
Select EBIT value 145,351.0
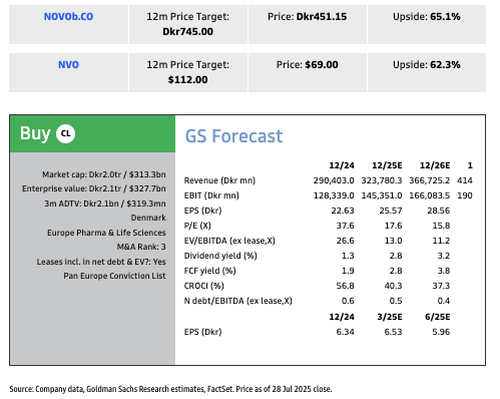[382, 196]
